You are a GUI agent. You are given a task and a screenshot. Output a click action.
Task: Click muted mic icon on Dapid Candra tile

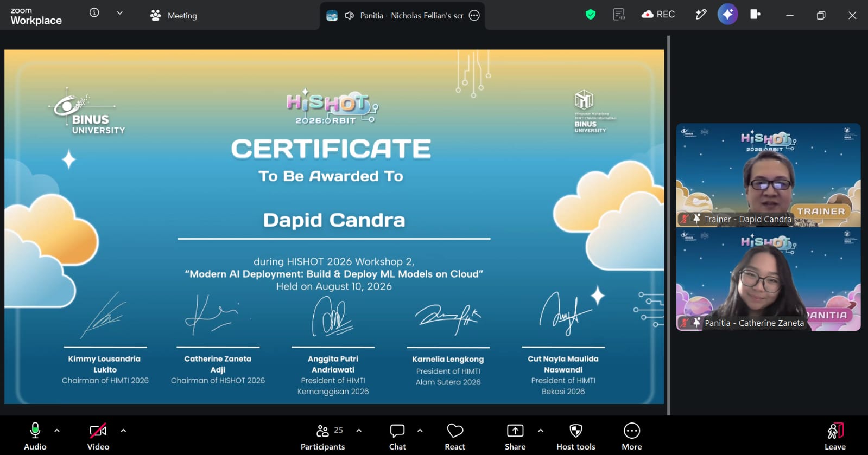pos(685,219)
